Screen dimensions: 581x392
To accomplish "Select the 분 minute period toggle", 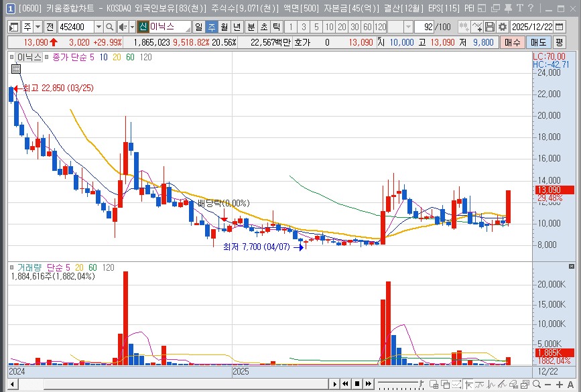I will [x=251, y=27].
